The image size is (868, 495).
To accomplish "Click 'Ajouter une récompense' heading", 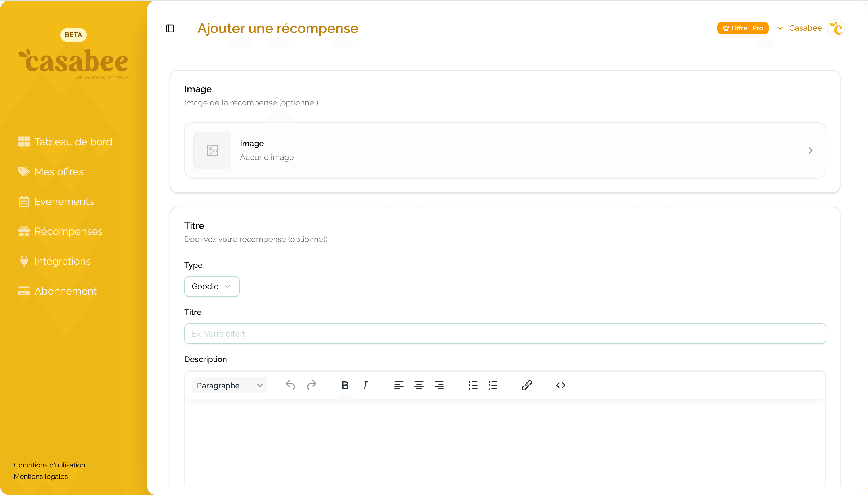I will [278, 28].
